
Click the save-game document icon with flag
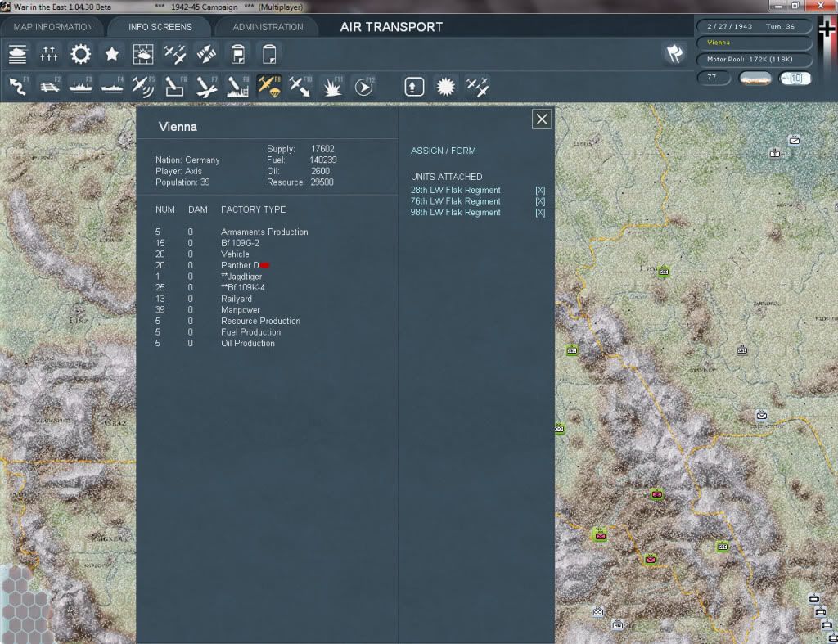[238, 55]
